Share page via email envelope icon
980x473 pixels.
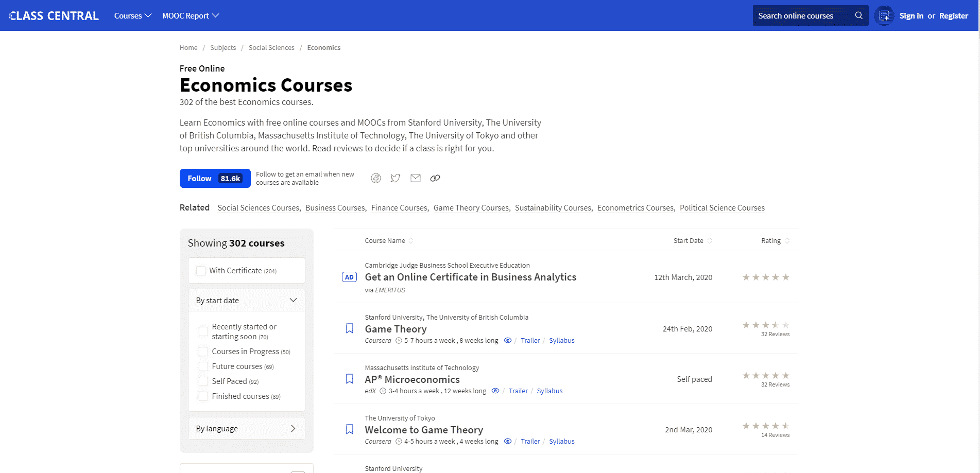(416, 178)
